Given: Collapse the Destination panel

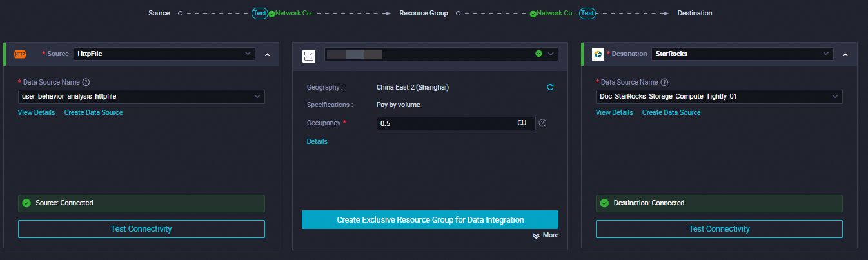Looking at the screenshot, I should (x=845, y=55).
